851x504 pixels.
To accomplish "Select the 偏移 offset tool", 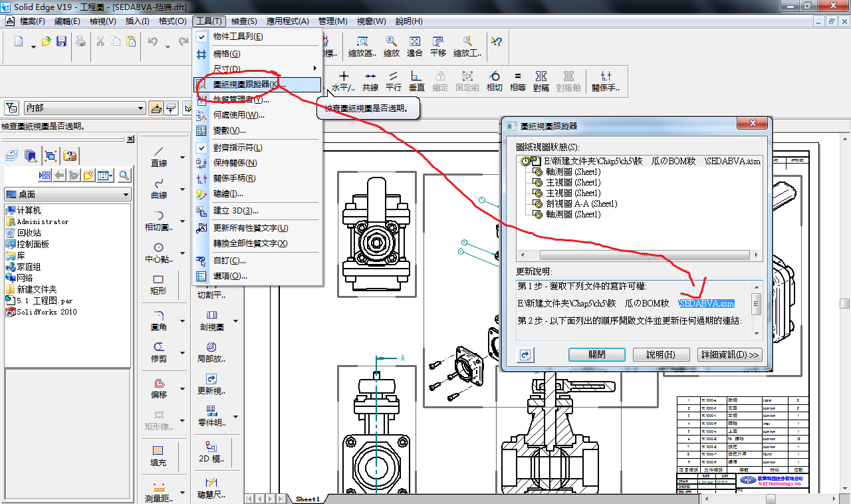I will point(159,388).
